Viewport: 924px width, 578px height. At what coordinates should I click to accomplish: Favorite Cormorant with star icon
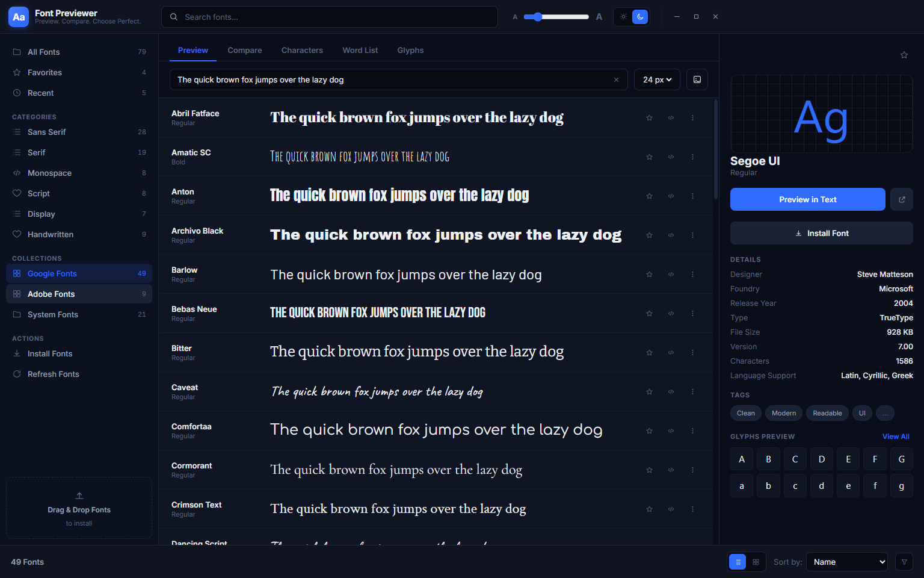coord(649,470)
